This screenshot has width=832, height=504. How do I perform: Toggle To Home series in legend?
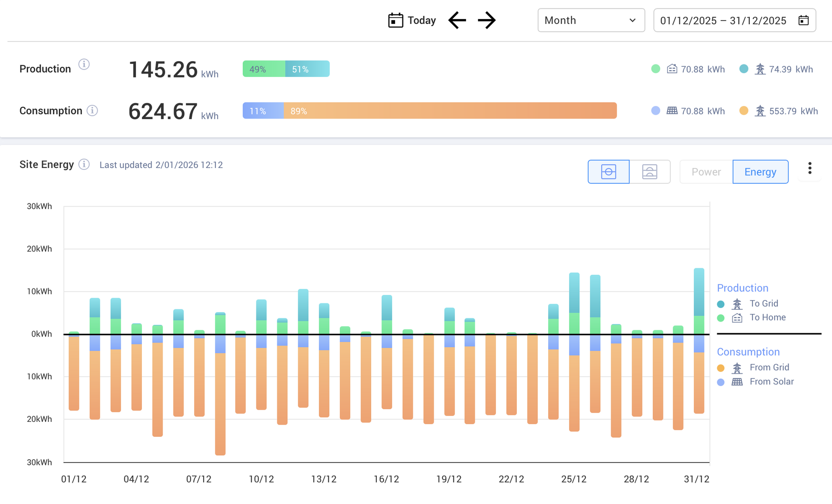[x=767, y=318]
